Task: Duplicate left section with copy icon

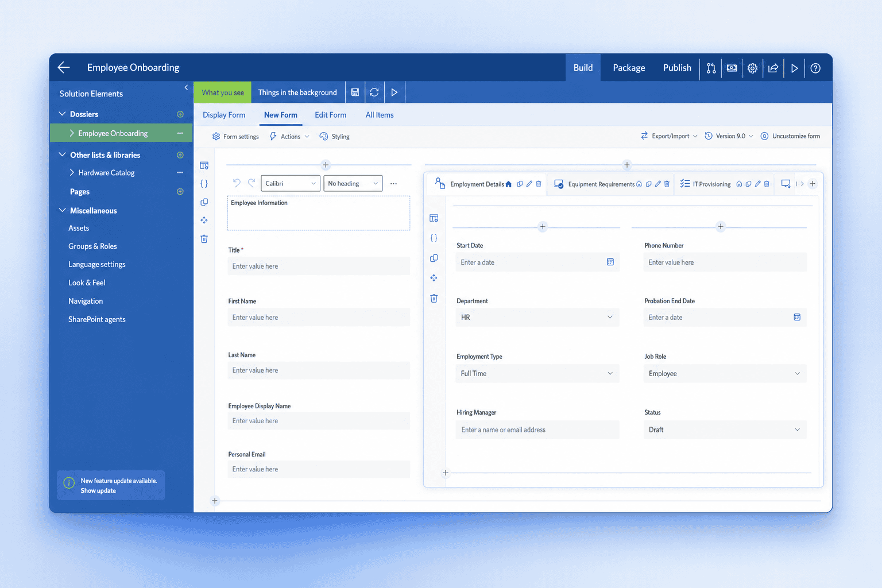Action: pyautogui.click(x=204, y=202)
